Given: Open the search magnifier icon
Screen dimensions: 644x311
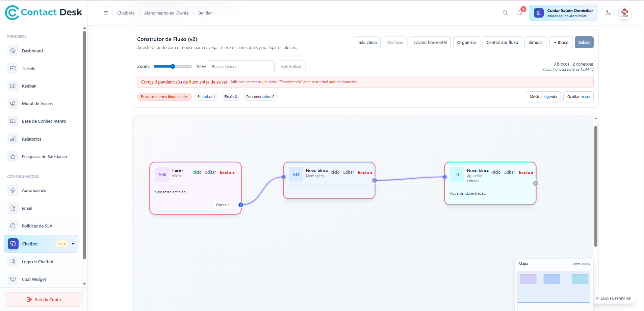Looking at the screenshot, I should click(505, 13).
